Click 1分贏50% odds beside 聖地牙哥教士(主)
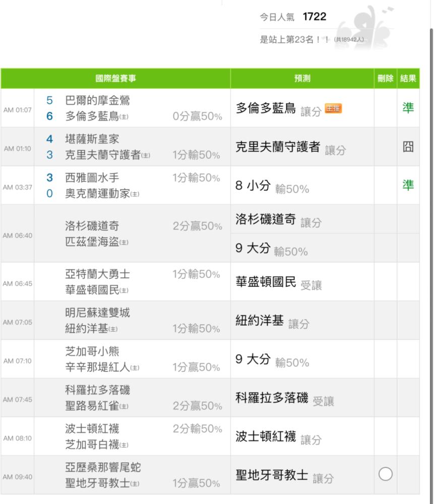Image resolution: width=436 pixels, height=504 pixels. [196, 483]
